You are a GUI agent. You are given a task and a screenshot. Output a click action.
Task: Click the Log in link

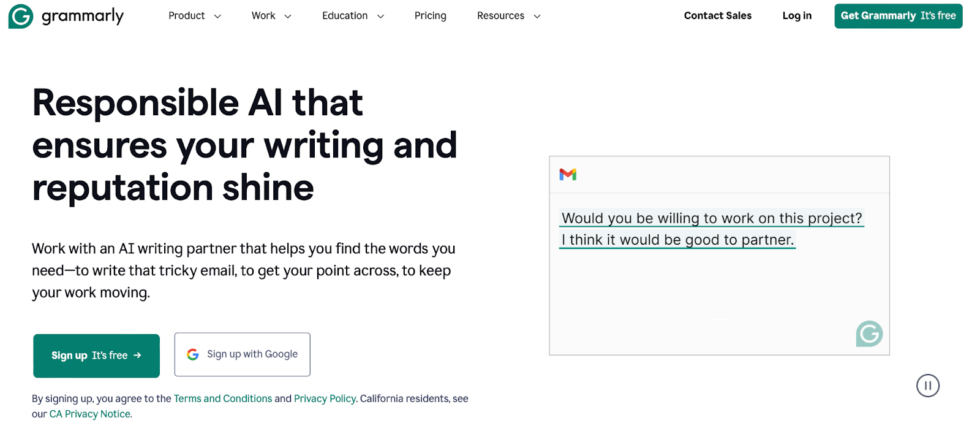tap(796, 16)
